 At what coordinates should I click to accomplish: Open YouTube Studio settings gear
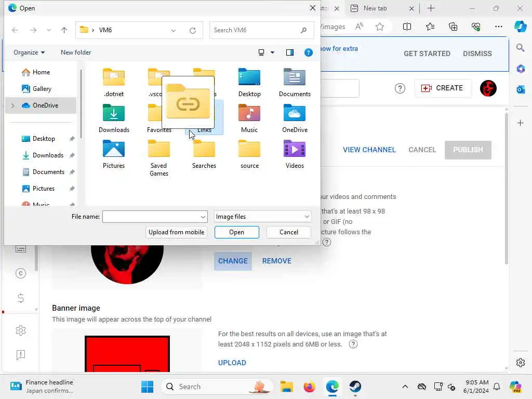[21, 330]
